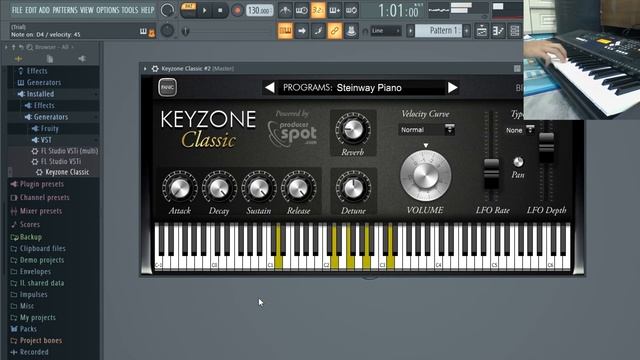Open the EDIT menu
640x360 pixels.
coord(31,10)
